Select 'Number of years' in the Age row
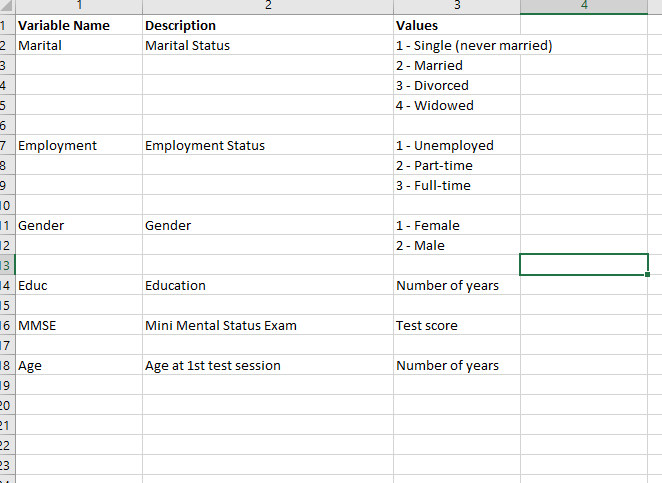 pos(457,365)
